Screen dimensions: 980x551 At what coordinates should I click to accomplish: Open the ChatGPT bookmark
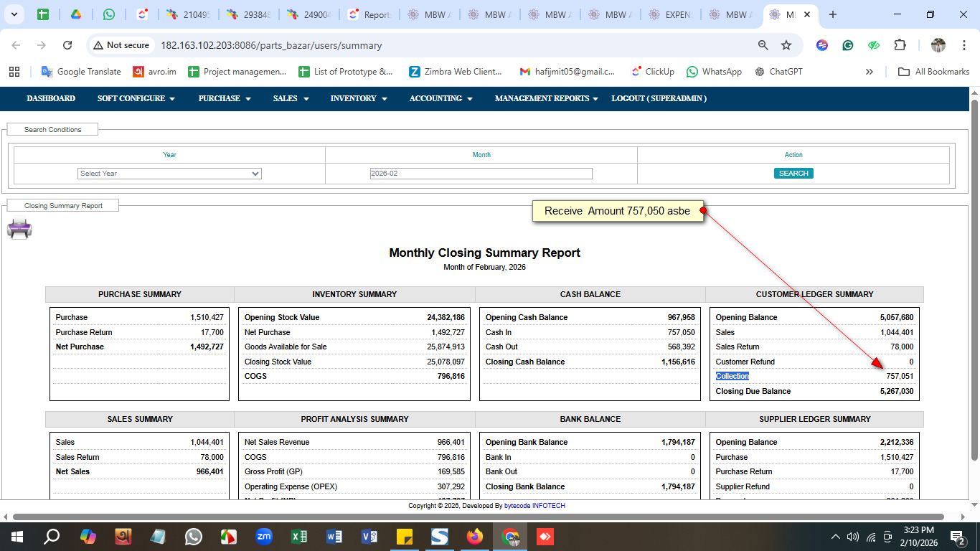(778, 72)
